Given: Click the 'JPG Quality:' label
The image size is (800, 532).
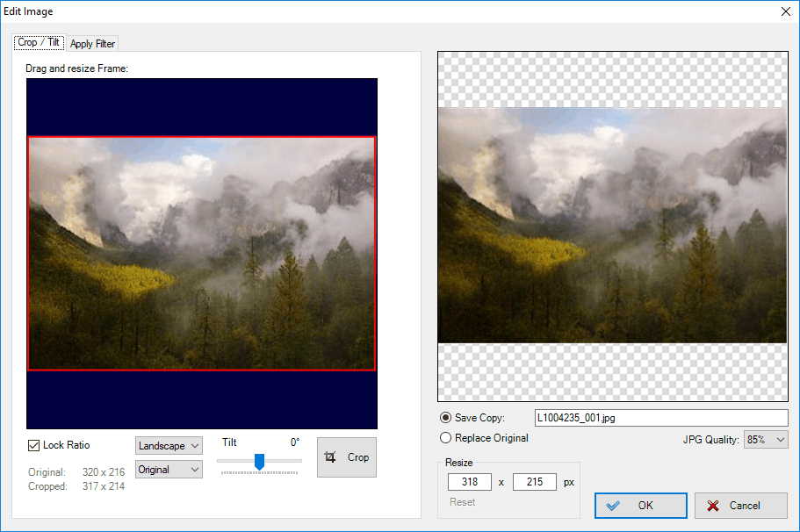Looking at the screenshot, I should [710, 440].
